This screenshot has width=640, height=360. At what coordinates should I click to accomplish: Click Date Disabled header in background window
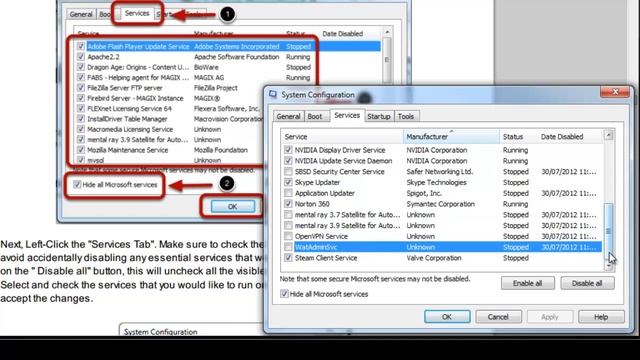(x=342, y=34)
